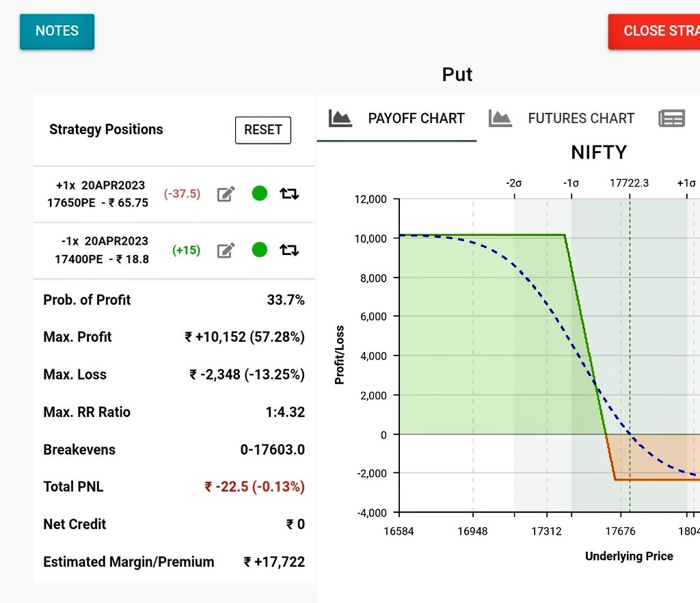
Task: Click the chart icon beside FUTURES CHART
Action: 501,118
